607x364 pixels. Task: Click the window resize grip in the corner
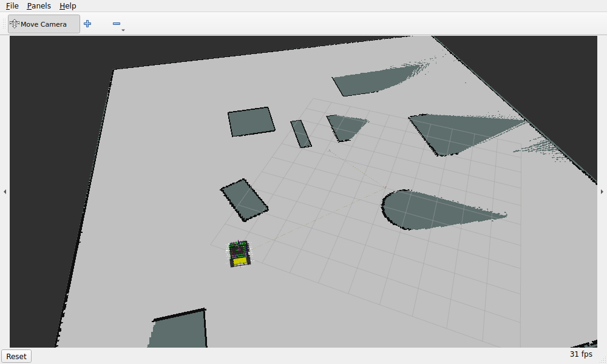click(x=603, y=360)
